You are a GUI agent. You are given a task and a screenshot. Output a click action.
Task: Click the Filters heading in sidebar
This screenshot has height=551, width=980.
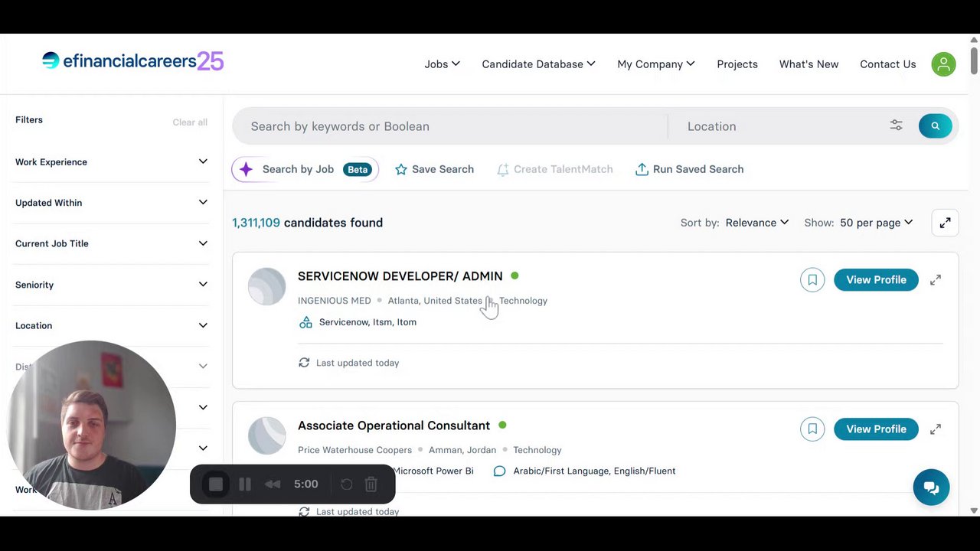29,120
